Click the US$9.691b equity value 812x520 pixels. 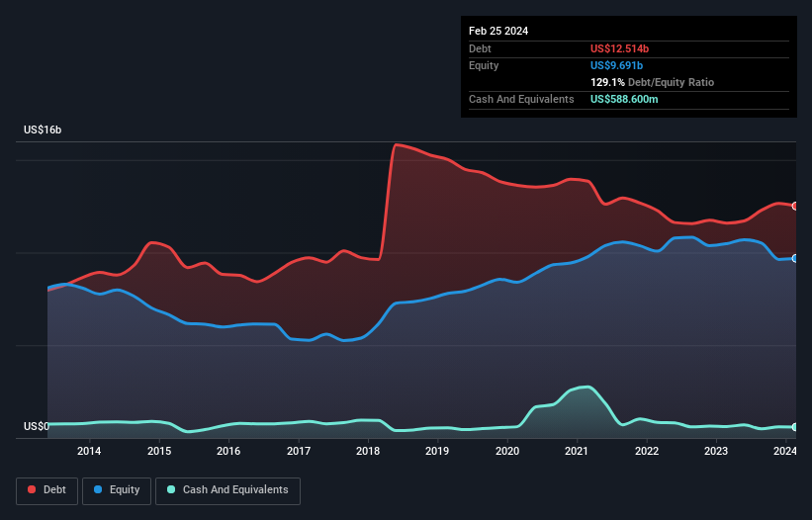tap(616, 65)
